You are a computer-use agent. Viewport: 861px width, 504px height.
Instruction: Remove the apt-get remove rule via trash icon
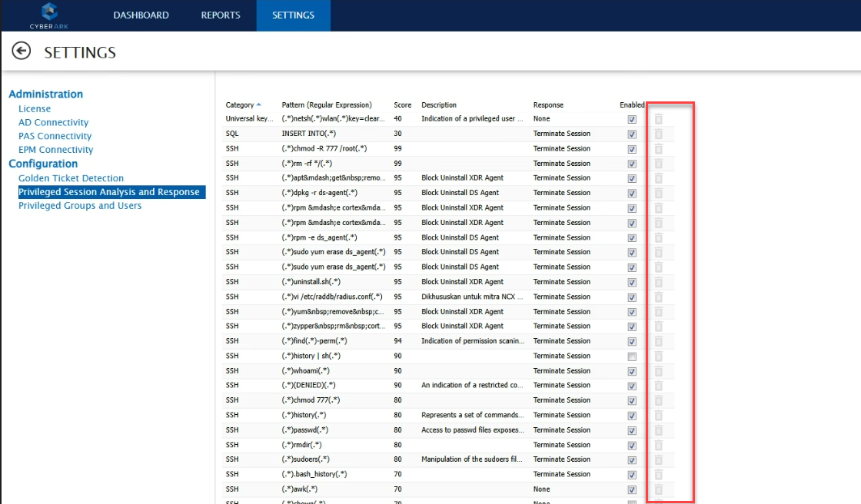pos(658,178)
